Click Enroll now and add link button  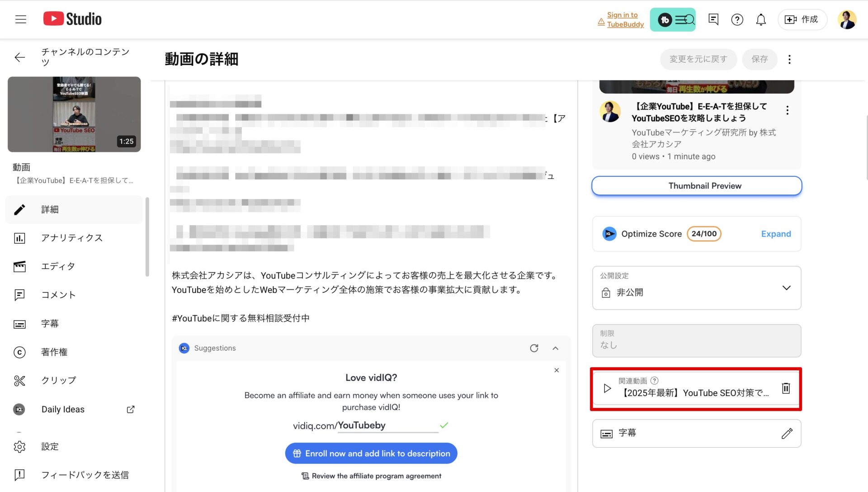371,454
